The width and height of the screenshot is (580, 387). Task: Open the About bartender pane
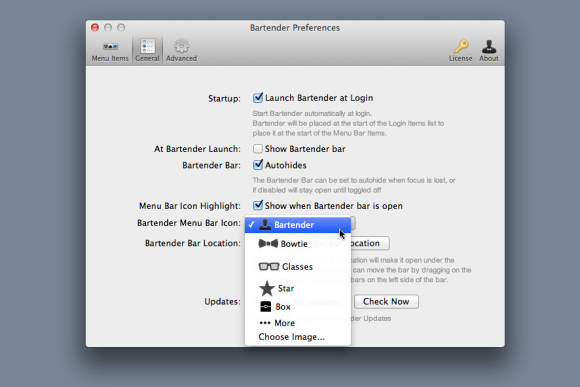(489, 51)
